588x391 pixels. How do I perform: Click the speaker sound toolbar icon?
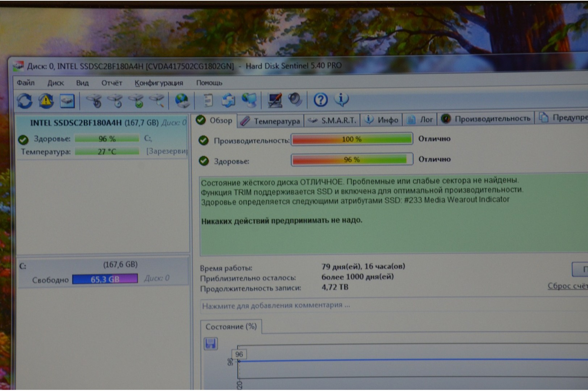click(295, 100)
